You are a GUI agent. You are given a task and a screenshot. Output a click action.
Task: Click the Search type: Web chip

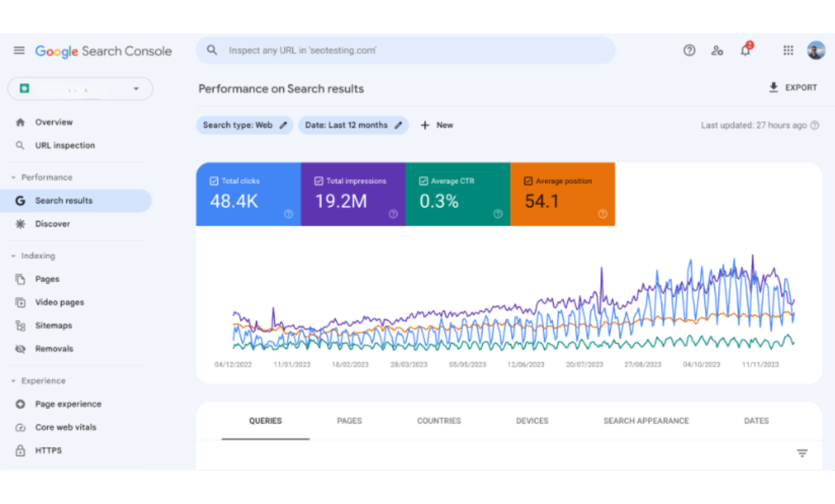coord(245,125)
